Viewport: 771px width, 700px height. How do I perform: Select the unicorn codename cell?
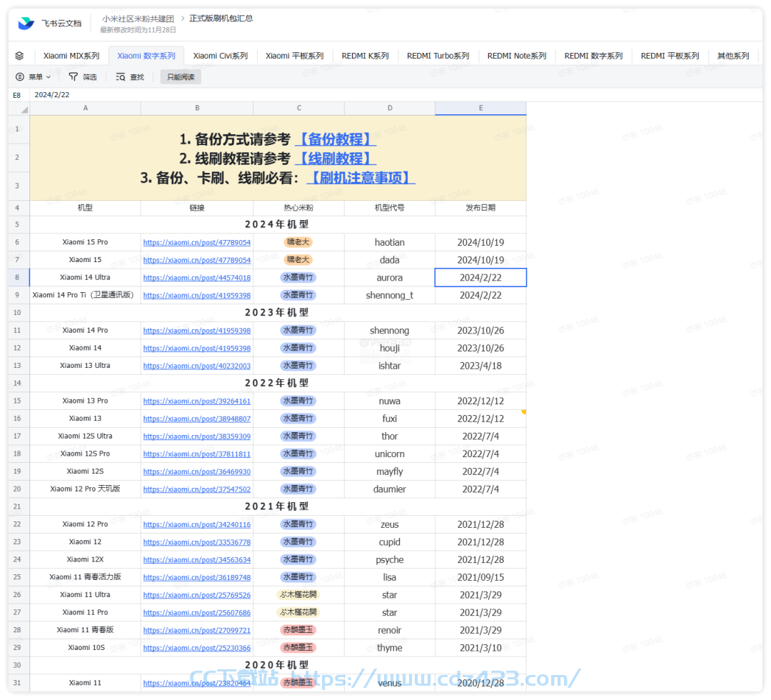point(390,454)
